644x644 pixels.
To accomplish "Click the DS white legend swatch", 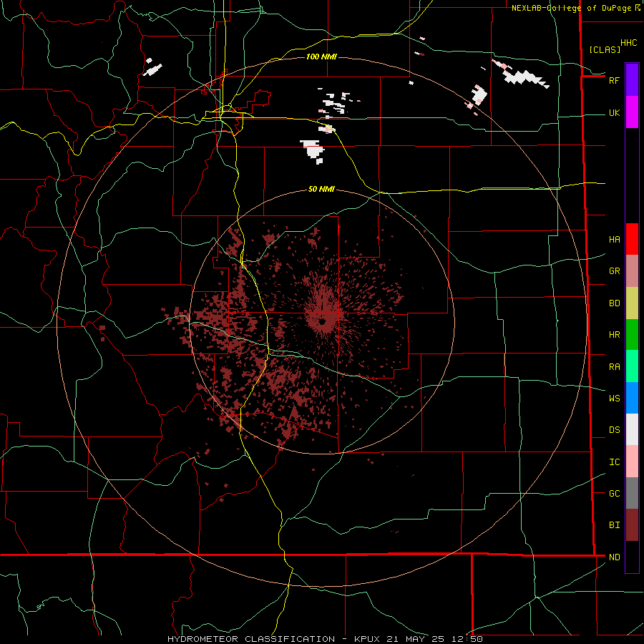I will coord(632,429).
